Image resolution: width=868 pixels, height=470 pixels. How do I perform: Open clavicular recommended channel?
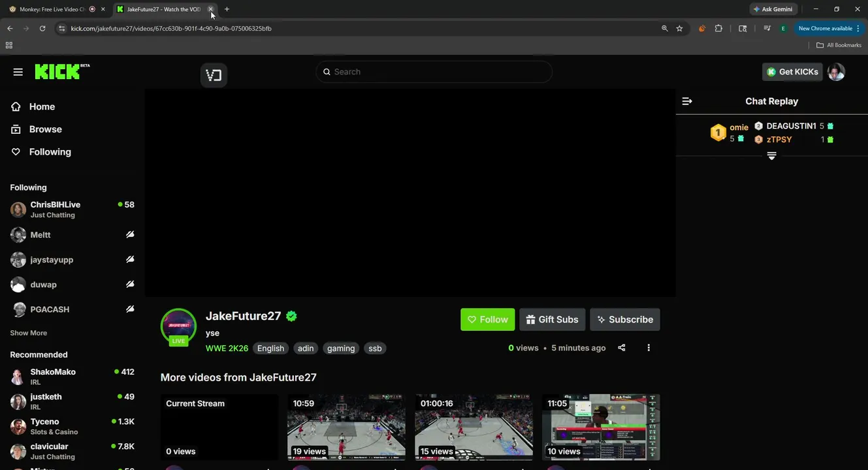72,451
